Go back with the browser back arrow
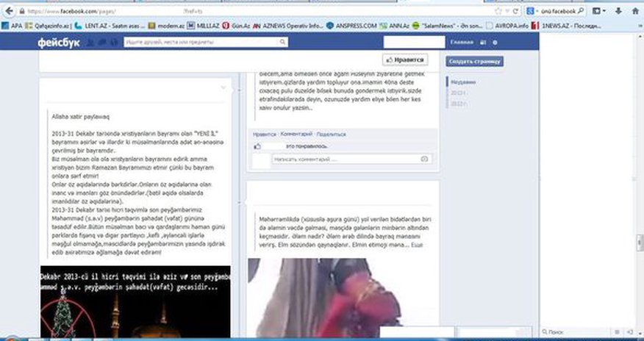 (x=9, y=11)
